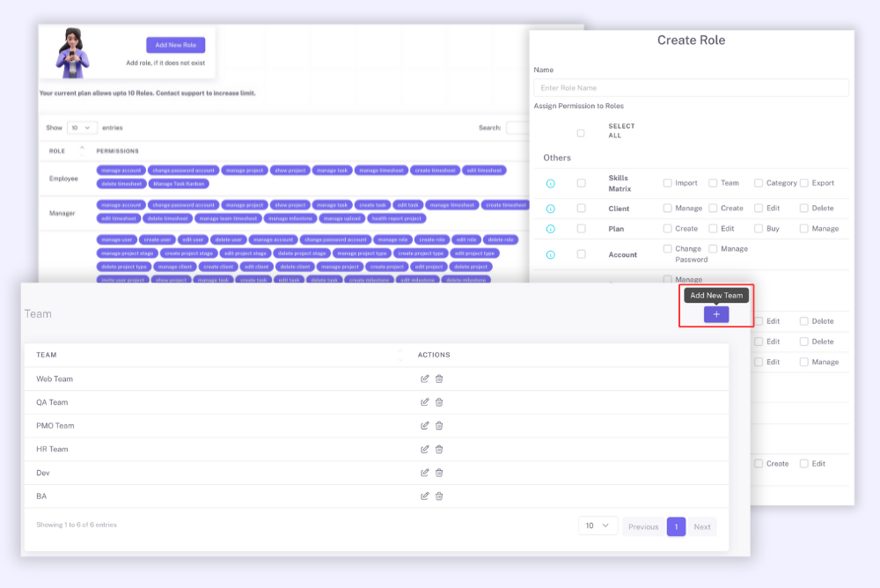
Task: Check the Client row checkbox
Action: tap(582, 209)
